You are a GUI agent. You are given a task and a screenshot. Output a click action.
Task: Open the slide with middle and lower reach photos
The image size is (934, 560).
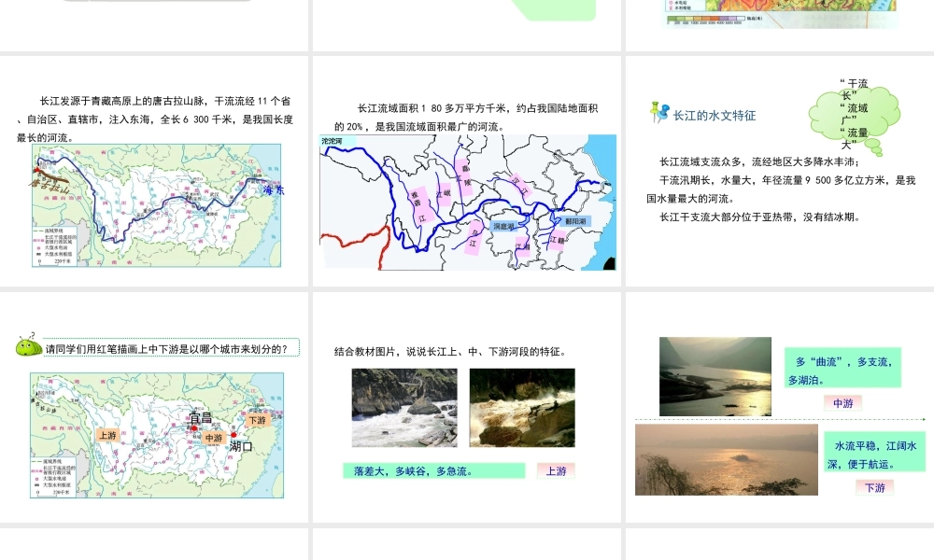[x=780, y=407]
